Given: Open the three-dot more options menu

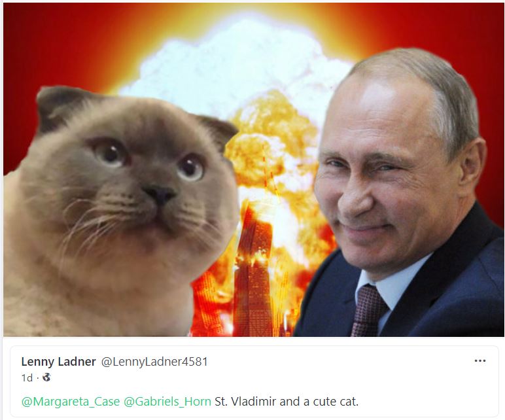Looking at the screenshot, I should 480,361.
